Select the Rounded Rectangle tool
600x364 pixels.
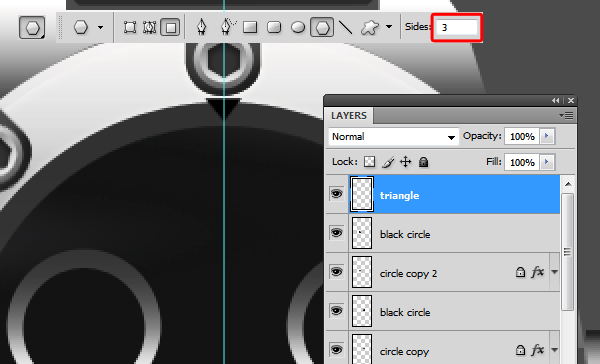pyautogui.click(x=274, y=27)
